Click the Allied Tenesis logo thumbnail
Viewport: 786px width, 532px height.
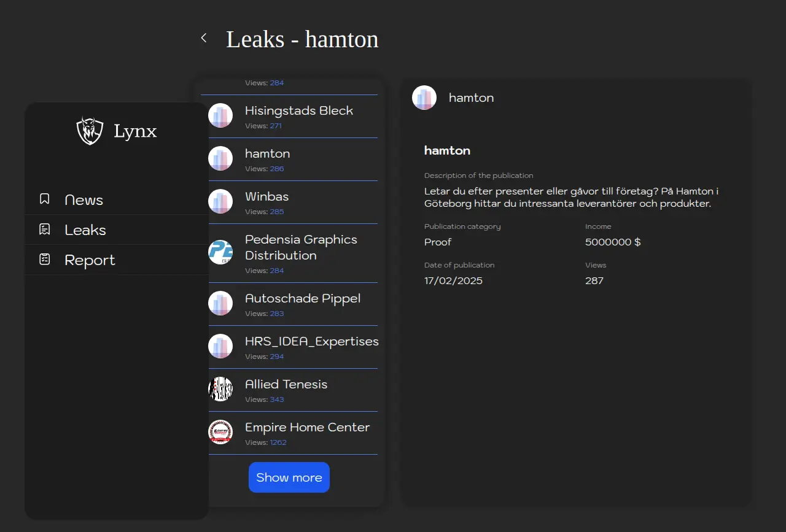point(220,389)
